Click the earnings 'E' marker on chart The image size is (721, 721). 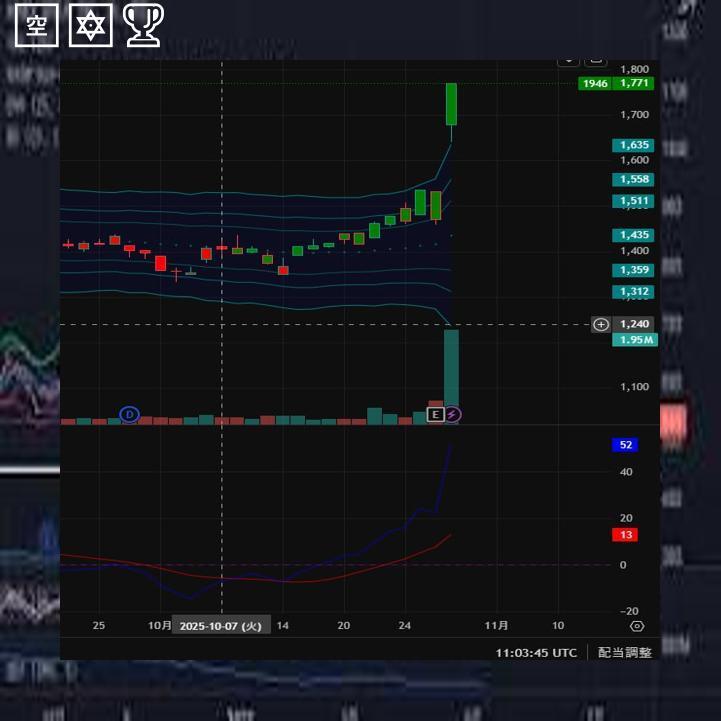click(435, 414)
